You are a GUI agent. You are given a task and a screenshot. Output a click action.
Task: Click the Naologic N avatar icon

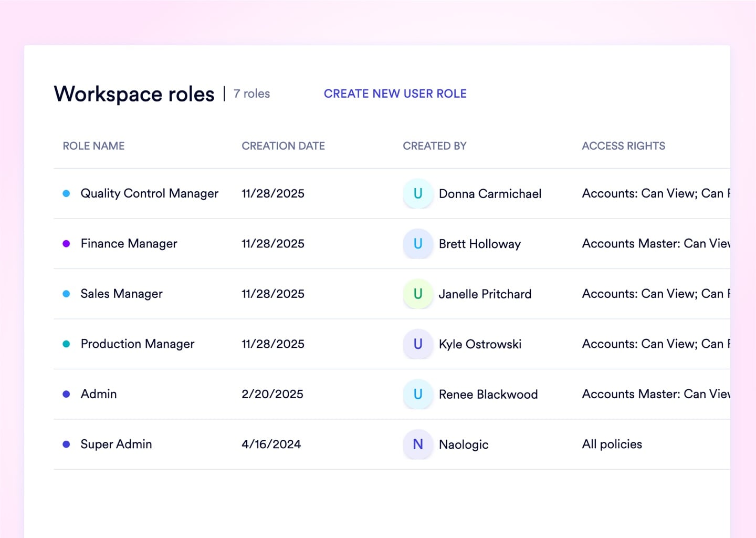(418, 444)
